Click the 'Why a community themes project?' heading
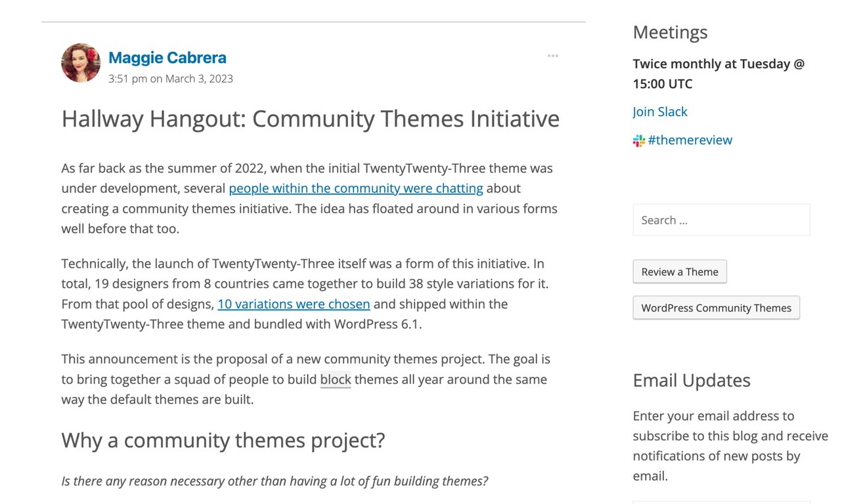 pos(223,440)
